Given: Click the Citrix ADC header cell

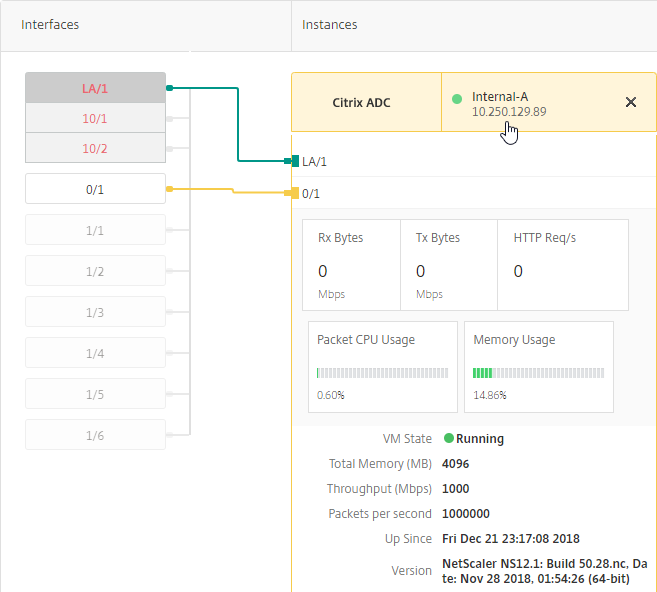Looking at the screenshot, I should [x=366, y=102].
